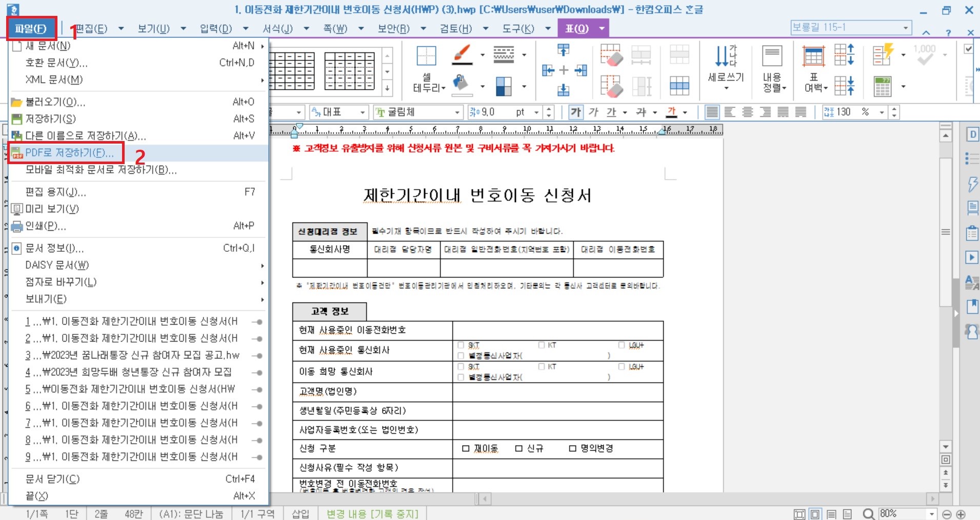
Task: Open the 대표 language dropdown
Action: (363, 112)
